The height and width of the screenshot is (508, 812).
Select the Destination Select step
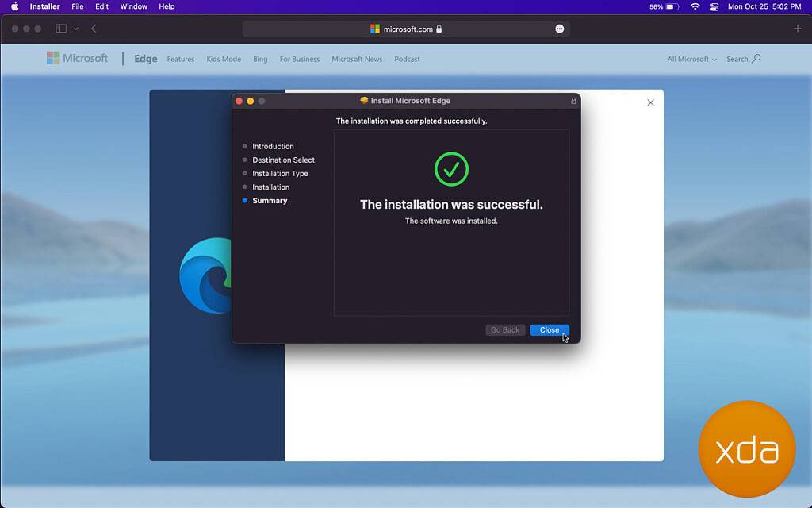283,160
